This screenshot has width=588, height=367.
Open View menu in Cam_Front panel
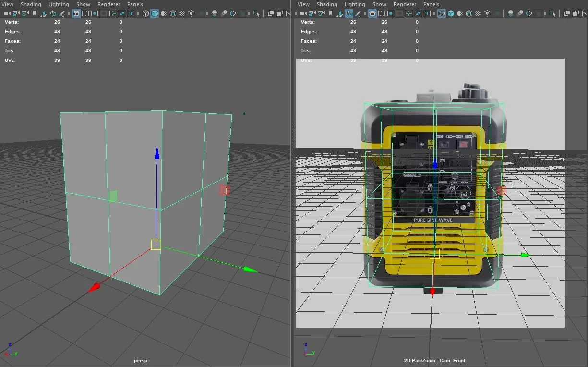coord(303,4)
